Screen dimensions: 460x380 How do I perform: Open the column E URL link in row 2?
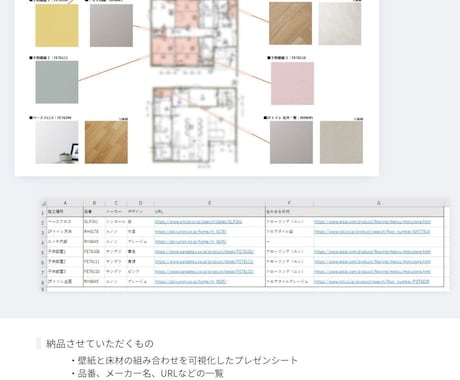198,222
